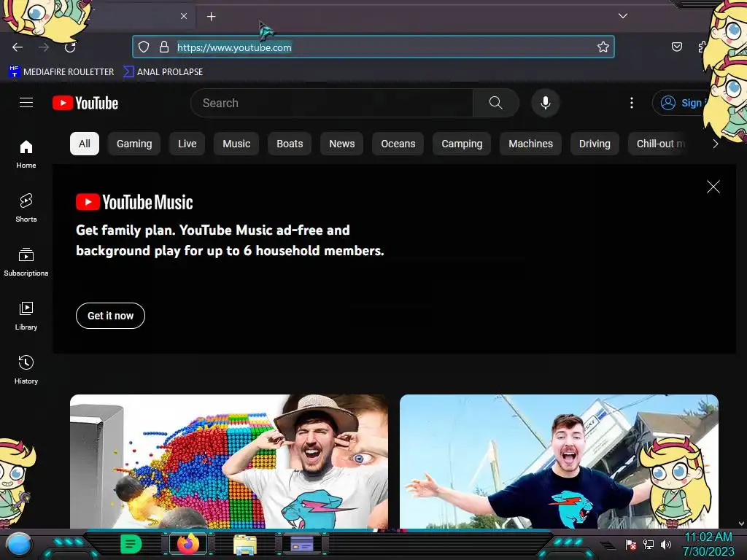Select the Camping filter chip
Viewport: 747px width, 560px height.
[x=462, y=144]
